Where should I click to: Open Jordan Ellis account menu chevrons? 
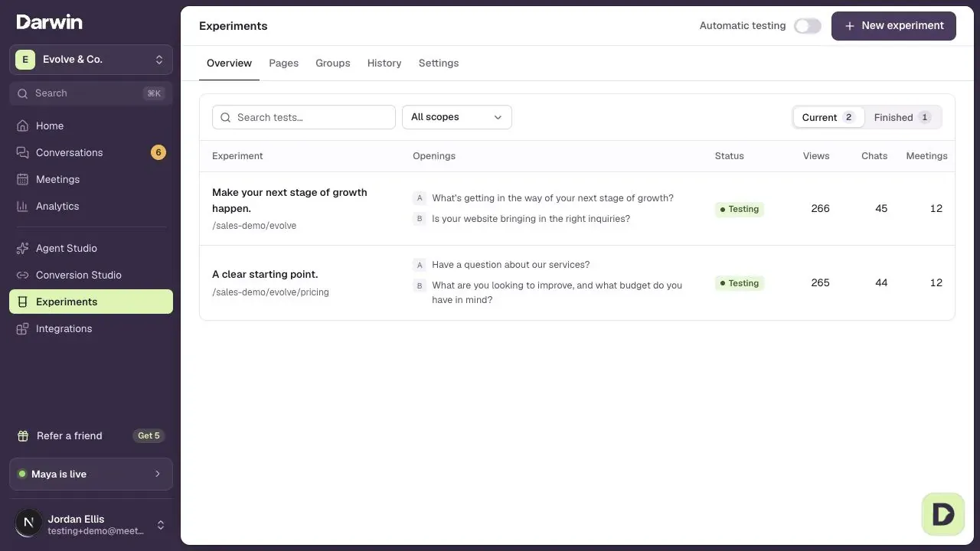pyautogui.click(x=161, y=525)
